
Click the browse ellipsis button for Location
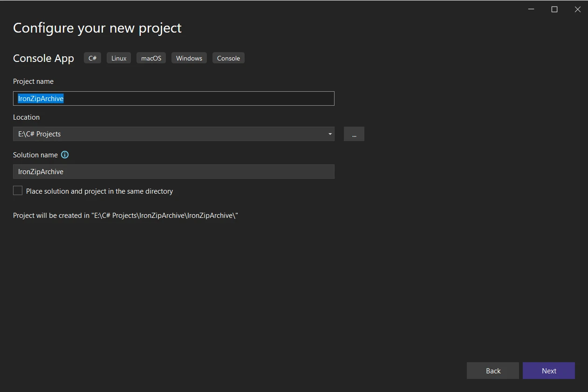click(x=354, y=134)
